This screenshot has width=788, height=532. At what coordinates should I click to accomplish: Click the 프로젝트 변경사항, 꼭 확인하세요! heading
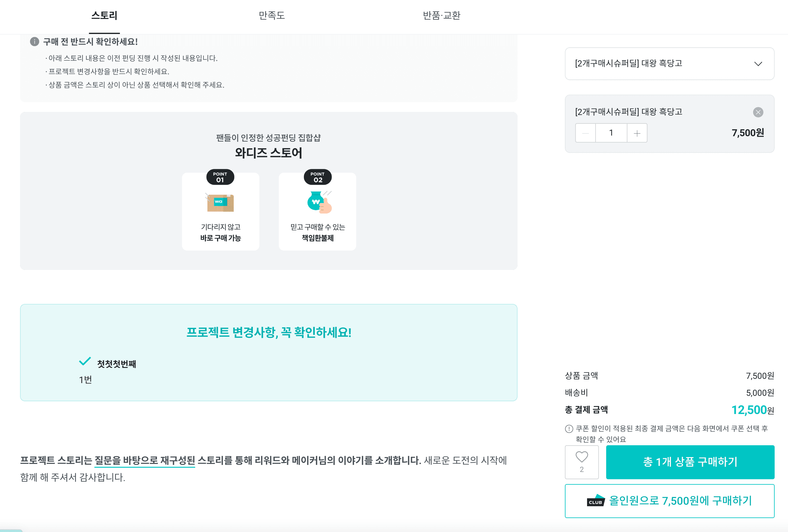click(269, 332)
